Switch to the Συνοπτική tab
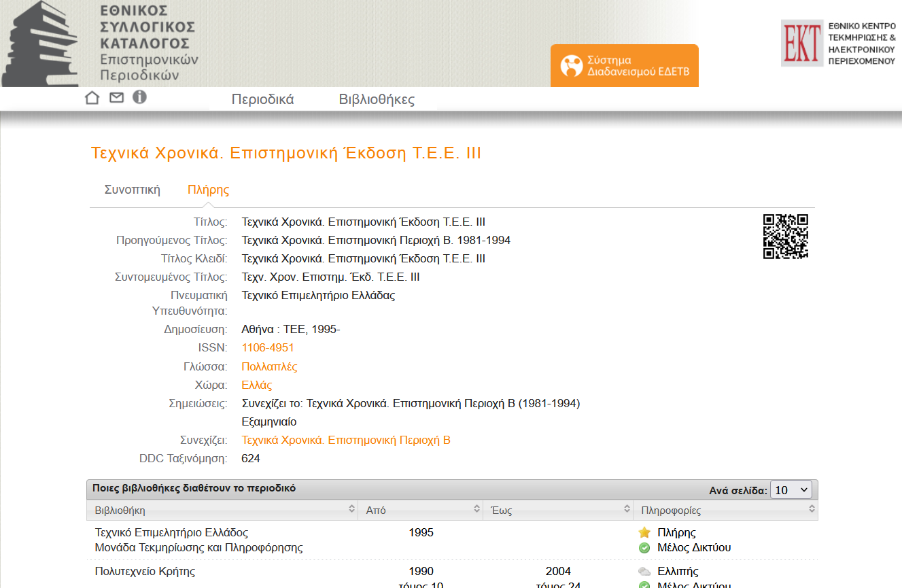Image resolution: width=902 pixels, height=588 pixels. [133, 190]
